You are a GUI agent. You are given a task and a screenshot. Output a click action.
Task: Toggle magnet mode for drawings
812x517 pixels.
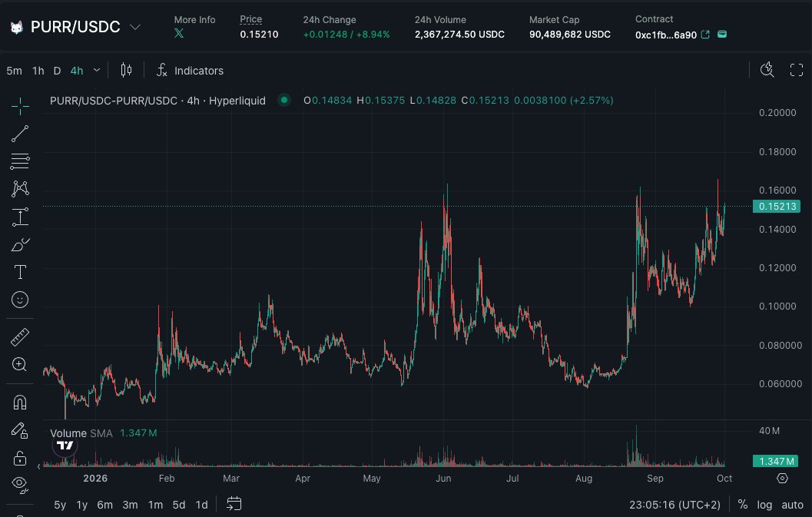click(x=20, y=403)
